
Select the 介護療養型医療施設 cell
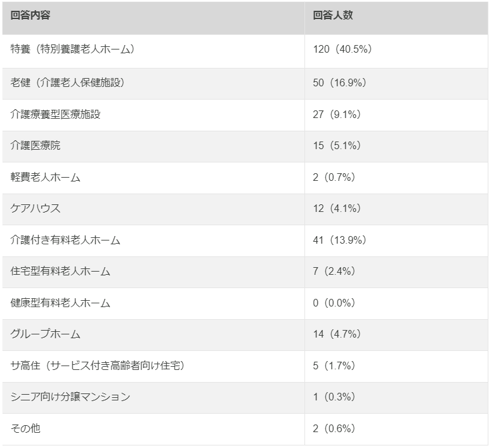(x=56, y=115)
